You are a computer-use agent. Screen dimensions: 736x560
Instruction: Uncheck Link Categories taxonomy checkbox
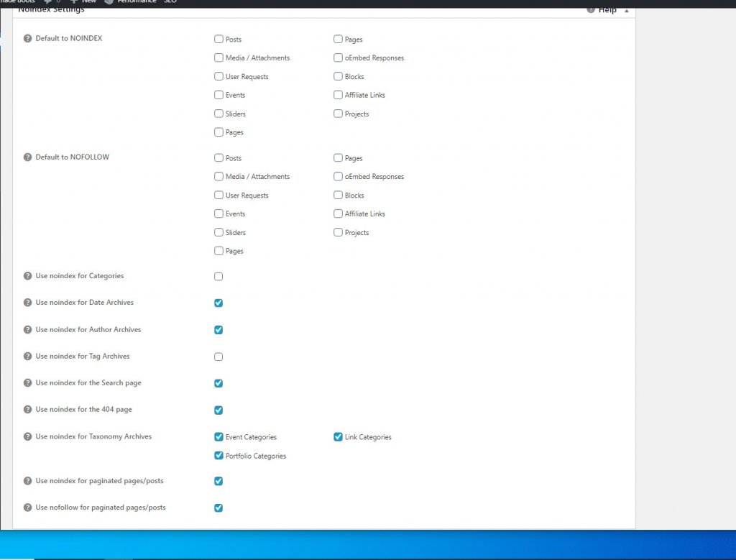coord(338,437)
